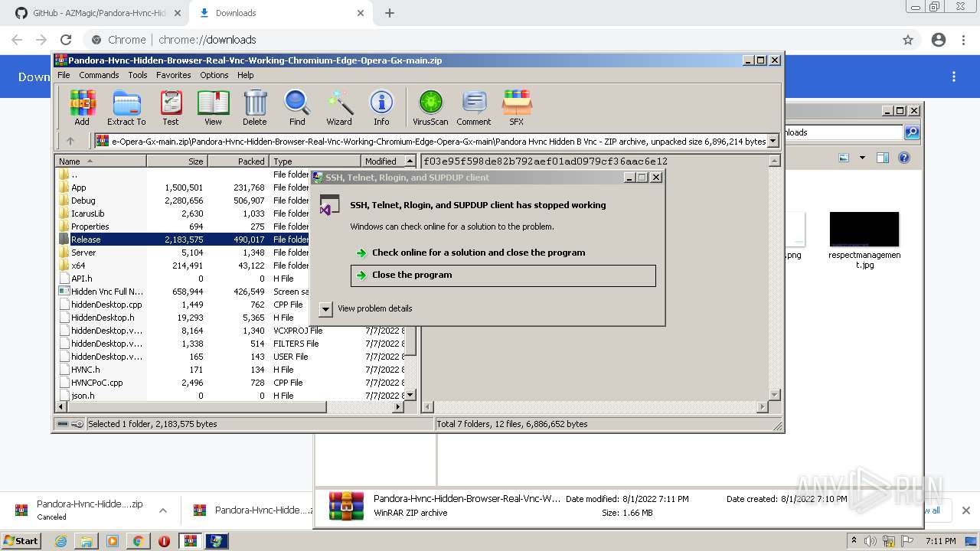Go up one folder level arrow
Viewport: 980px width, 551px height.
pyautogui.click(x=70, y=141)
